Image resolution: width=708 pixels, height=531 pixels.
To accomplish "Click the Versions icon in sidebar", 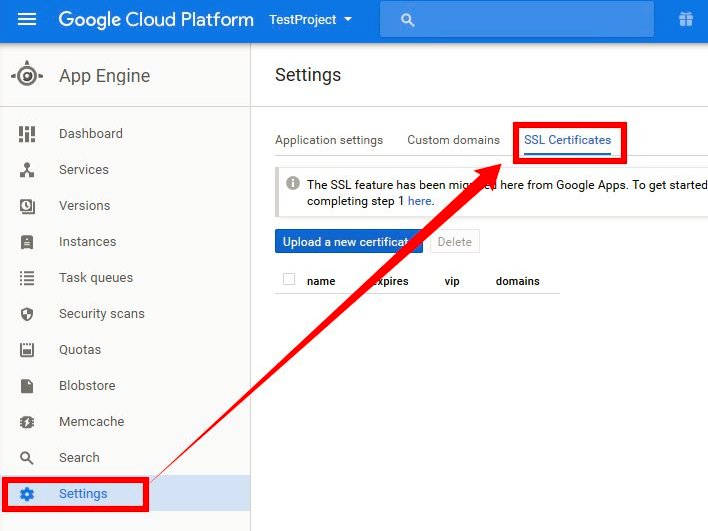I will pyautogui.click(x=27, y=206).
